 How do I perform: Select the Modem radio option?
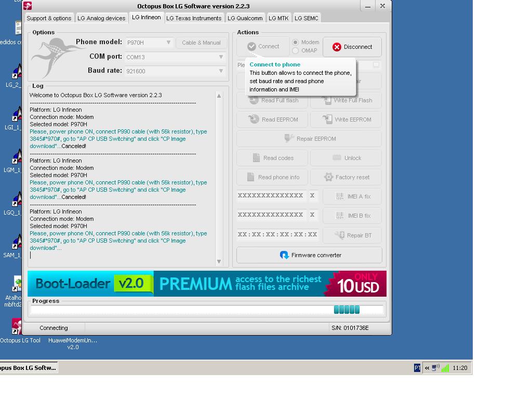tap(296, 43)
